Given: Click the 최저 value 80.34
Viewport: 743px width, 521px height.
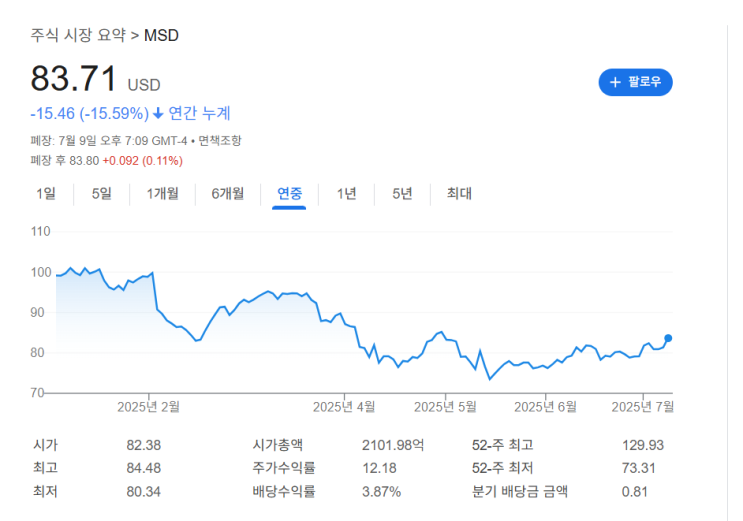Looking at the screenshot, I should (x=144, y=492).
